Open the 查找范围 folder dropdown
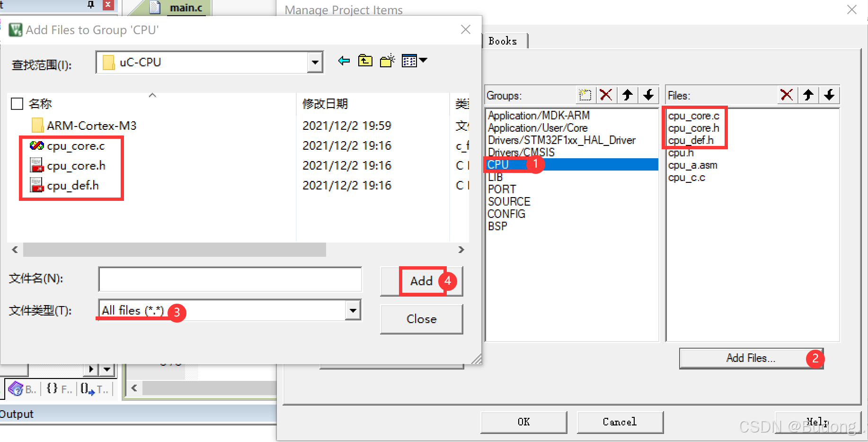The height and width of the screenshot is (442, 868). coord(315,62)
